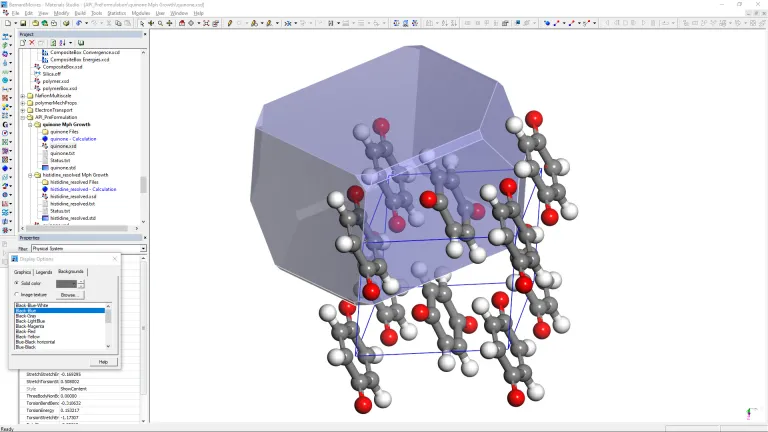Image resolution: width=768 pixels, height=432 pixels.
Task: Collapse the quinone Mph Growth folder
Action: [x=29, y=125]
